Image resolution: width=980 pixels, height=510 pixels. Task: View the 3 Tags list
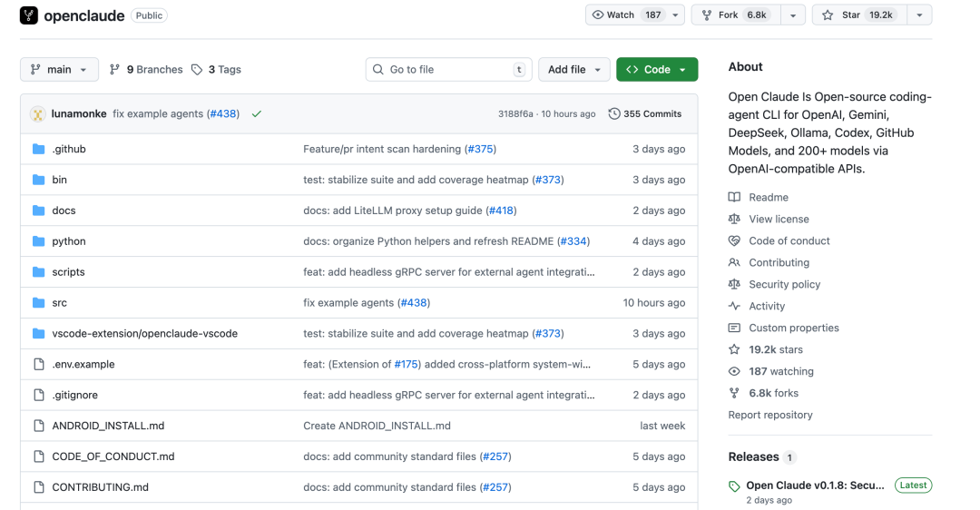[x=216, y=70]
